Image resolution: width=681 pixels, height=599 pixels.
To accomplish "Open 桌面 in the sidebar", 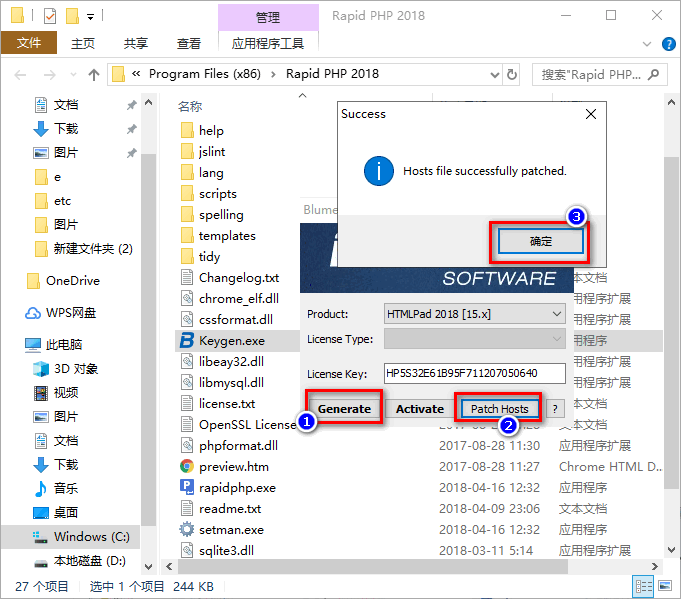I will coord(56,513).
